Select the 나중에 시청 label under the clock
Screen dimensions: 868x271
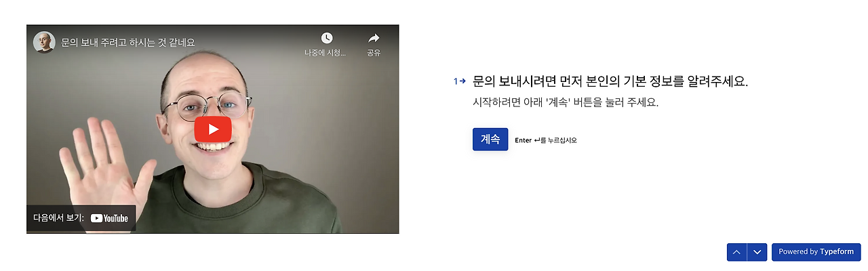click(325, 53)
